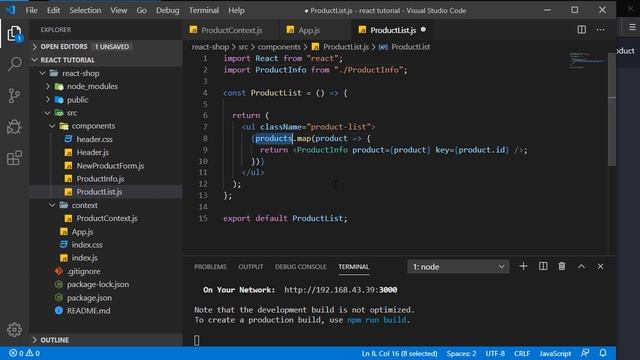Kill terminal with the trash icon

click(562, 267)
